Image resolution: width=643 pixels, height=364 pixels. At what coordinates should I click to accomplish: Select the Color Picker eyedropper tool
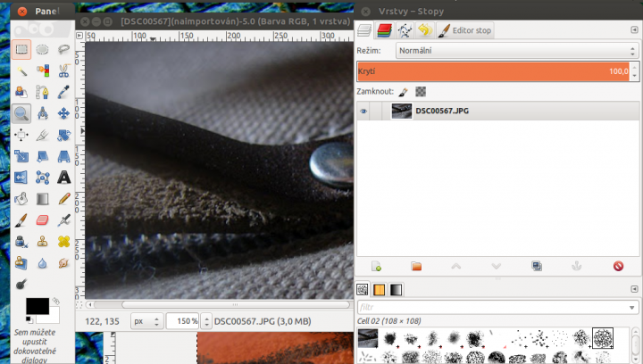[63, 92]
